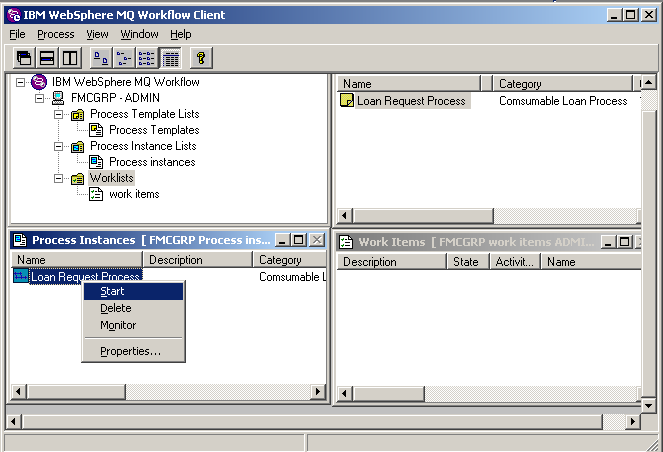Viewport: 663px width, 452px height.
Task: Click the Work Items window title icon
Action: 346,242
